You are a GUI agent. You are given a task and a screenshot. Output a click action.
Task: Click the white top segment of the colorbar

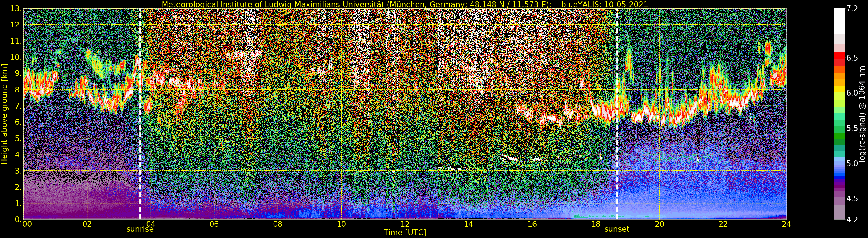coord(839,21)
